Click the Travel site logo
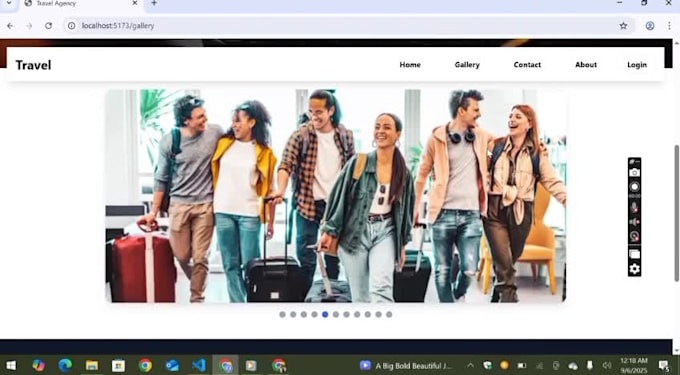680x375 pixels. coord(33,65)
